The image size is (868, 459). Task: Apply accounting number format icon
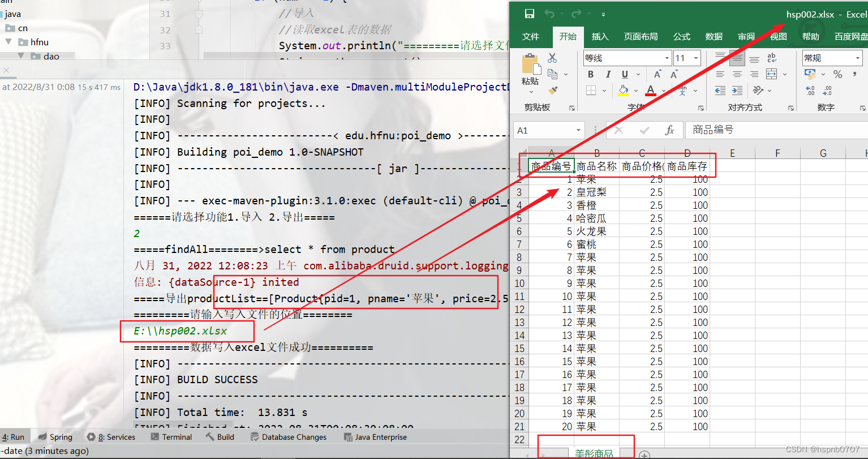tap(810, 74)
